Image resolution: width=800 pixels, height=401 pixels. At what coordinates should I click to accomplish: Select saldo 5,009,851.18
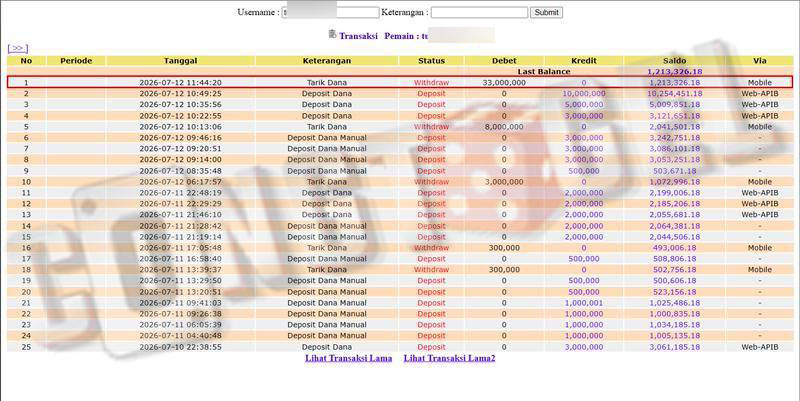(x=674, y=105)
